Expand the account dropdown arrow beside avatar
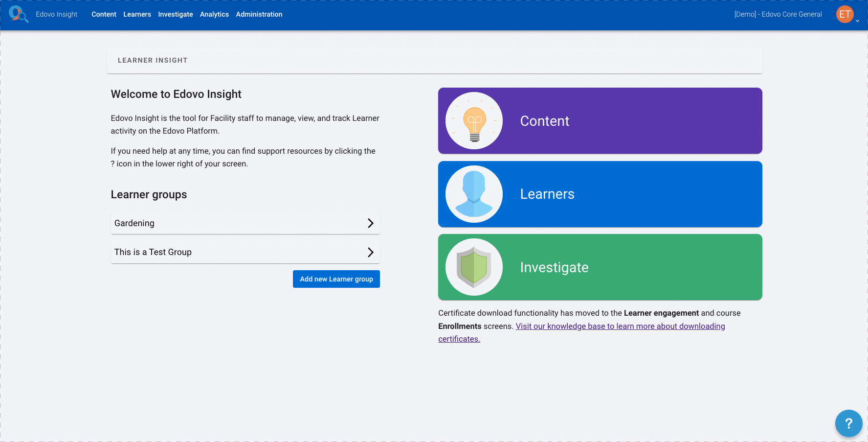Screen dimensions: 868x442 [x=857, y=21]
